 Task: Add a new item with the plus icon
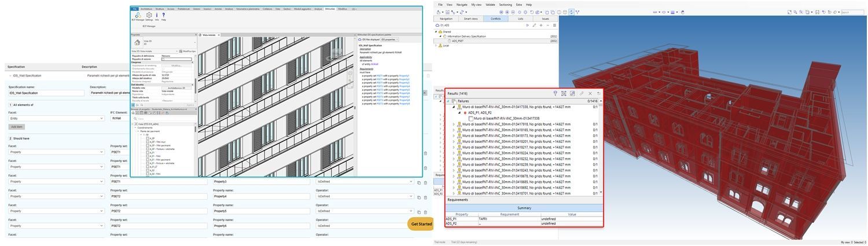coord(541,25)
